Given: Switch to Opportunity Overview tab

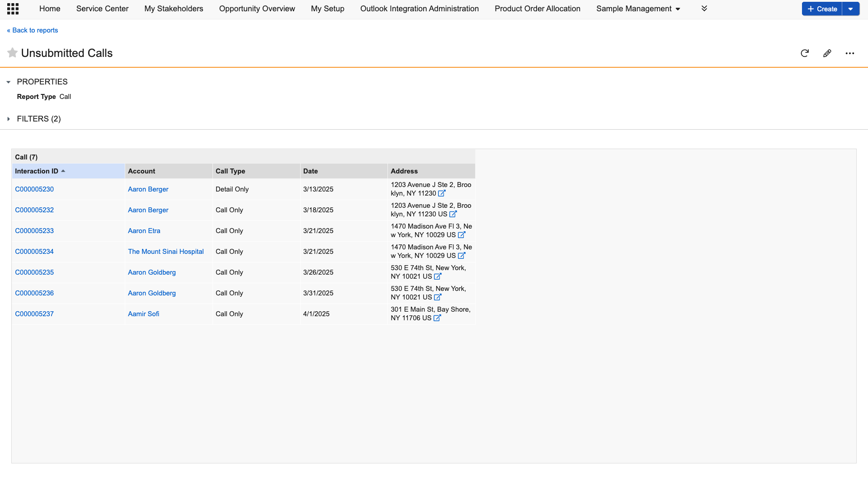Looking at the screenshot, I should [x=257, y=9].
